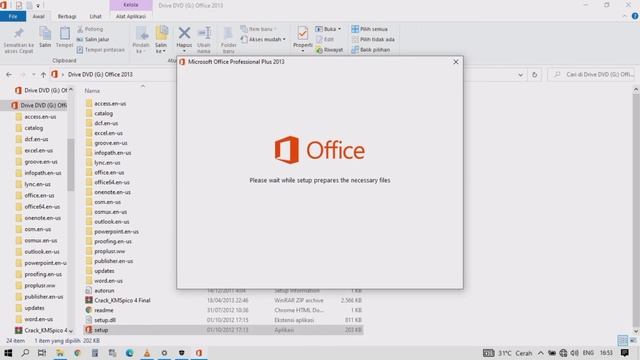Open the Buka dropdown in ribbon
Image resolution: width=640 pixels, height=360 pixels.
tap(328, 29)
